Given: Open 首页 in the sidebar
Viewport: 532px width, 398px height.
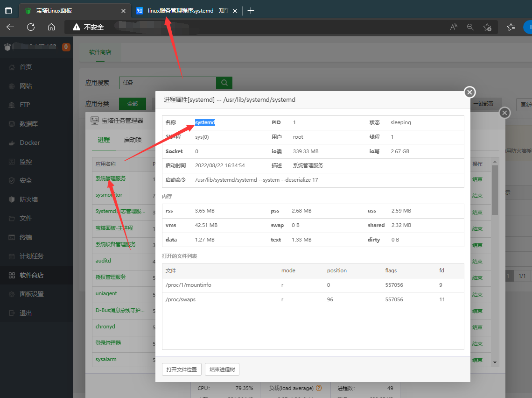Looking at the screenshot, I should 26,67.
